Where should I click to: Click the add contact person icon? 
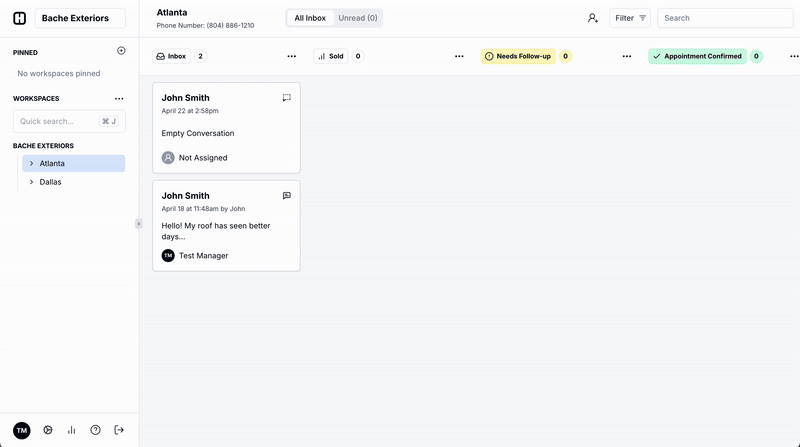click(x=593, y=18)
